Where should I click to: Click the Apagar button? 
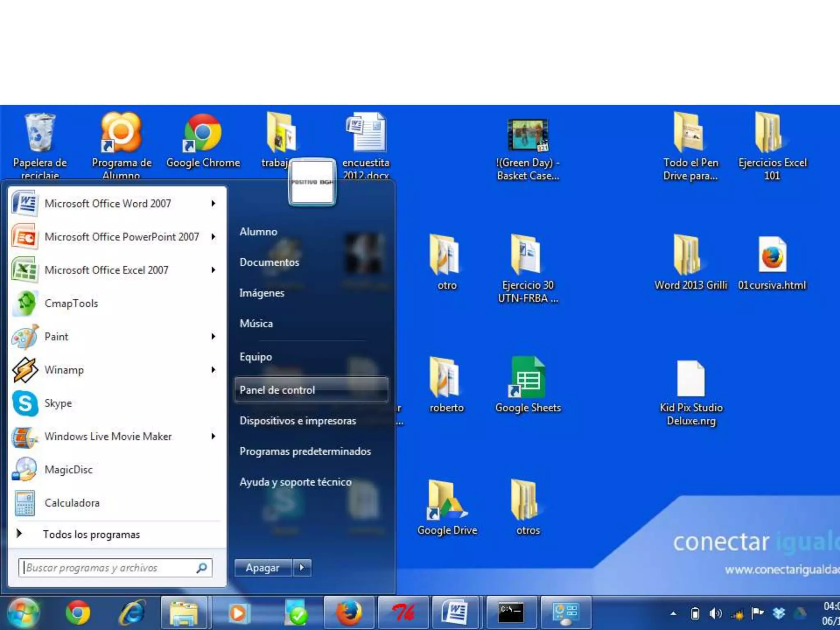[262, 568]
